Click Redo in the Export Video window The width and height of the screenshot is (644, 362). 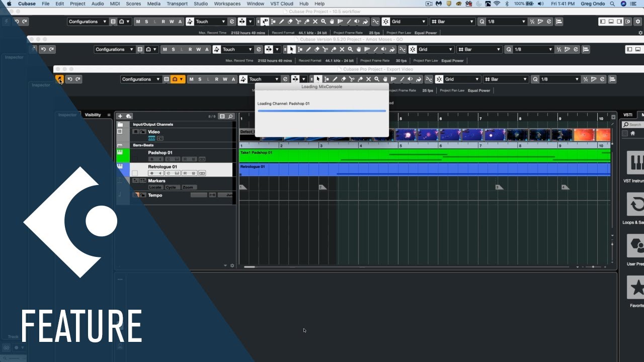coord(77,79)
